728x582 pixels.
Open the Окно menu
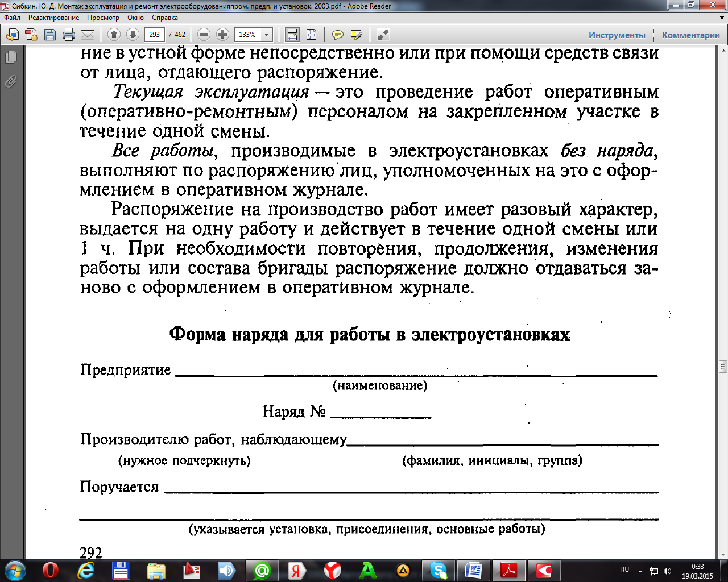[x=135, y=18]
